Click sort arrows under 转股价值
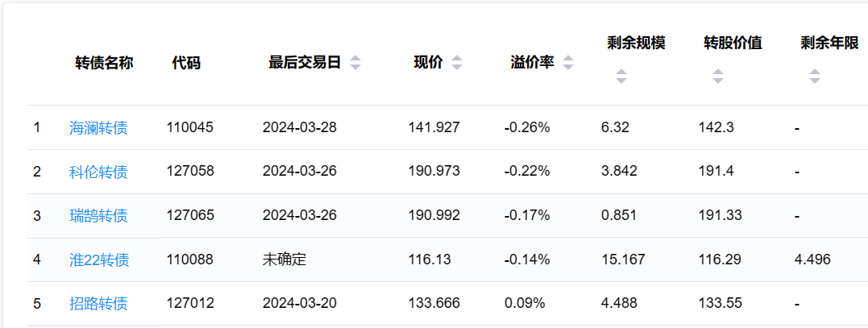 (718, 77)
